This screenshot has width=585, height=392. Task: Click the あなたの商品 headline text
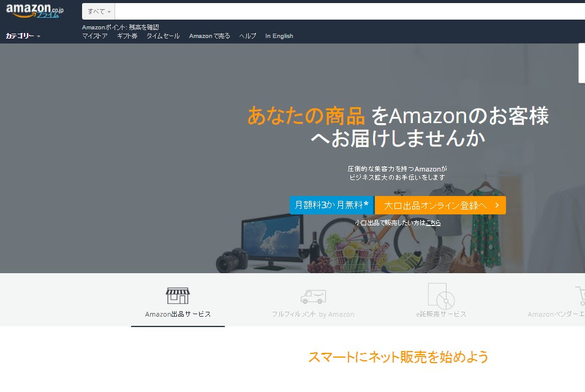click(x=306, y=116)
